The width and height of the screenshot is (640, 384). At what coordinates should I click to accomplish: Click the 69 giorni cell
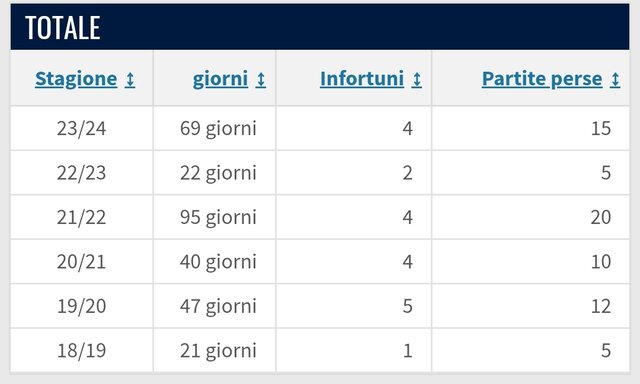(215, 129)
